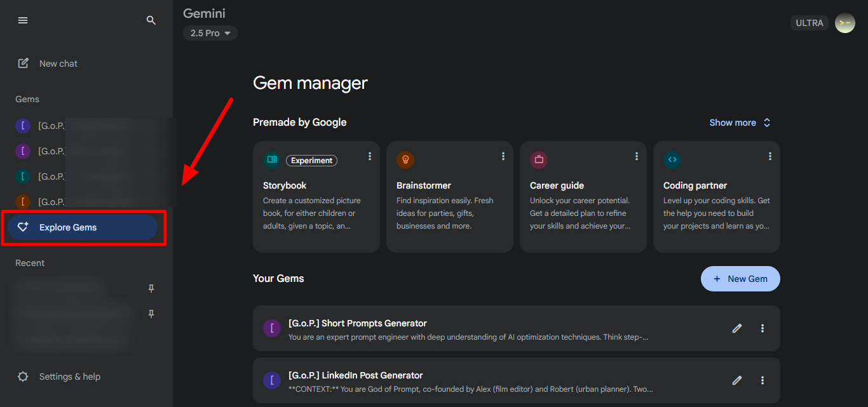Click the Career guide briefcase icon
The width and height of the screenshot is (868, 407).
click(x=538, y=159)
